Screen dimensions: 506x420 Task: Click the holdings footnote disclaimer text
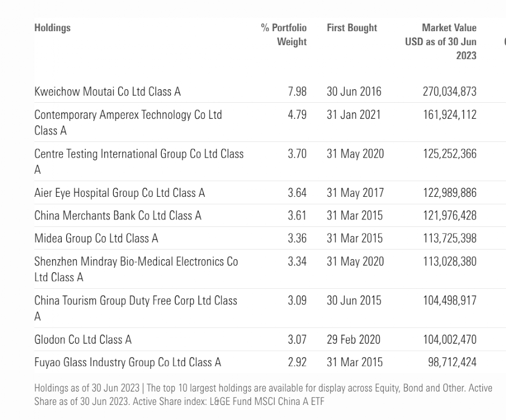[263, 394]
